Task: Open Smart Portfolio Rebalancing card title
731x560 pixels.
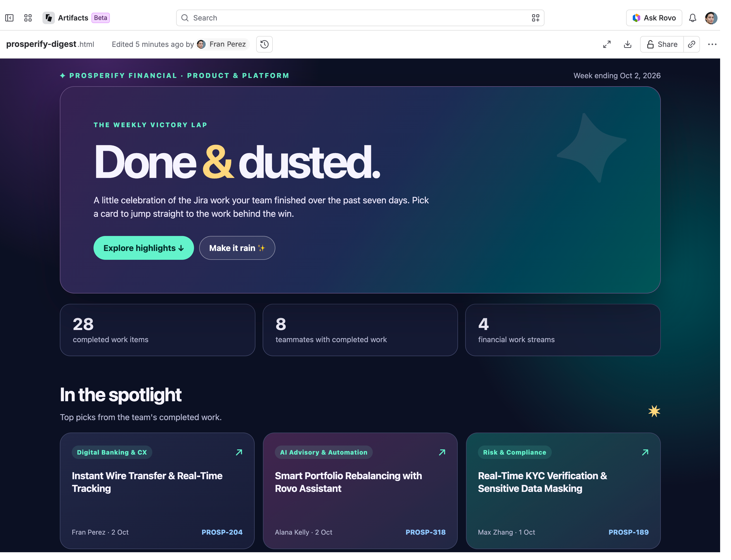Action: [x=348, y=482]
